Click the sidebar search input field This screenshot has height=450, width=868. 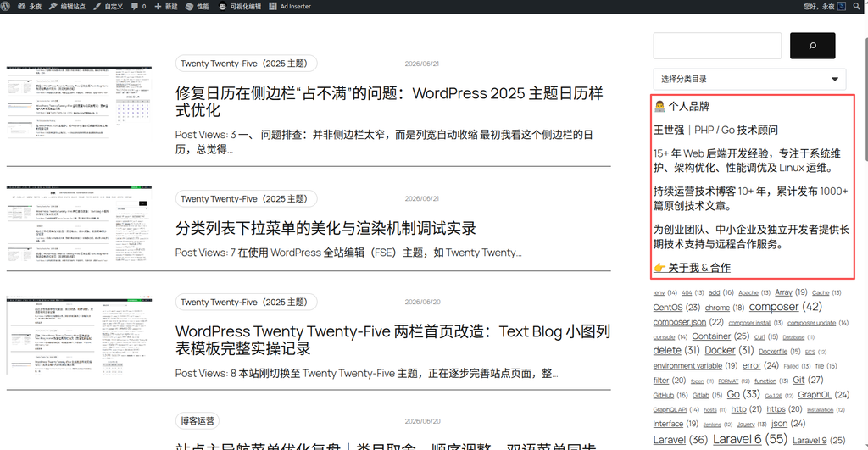click(717, 46)
